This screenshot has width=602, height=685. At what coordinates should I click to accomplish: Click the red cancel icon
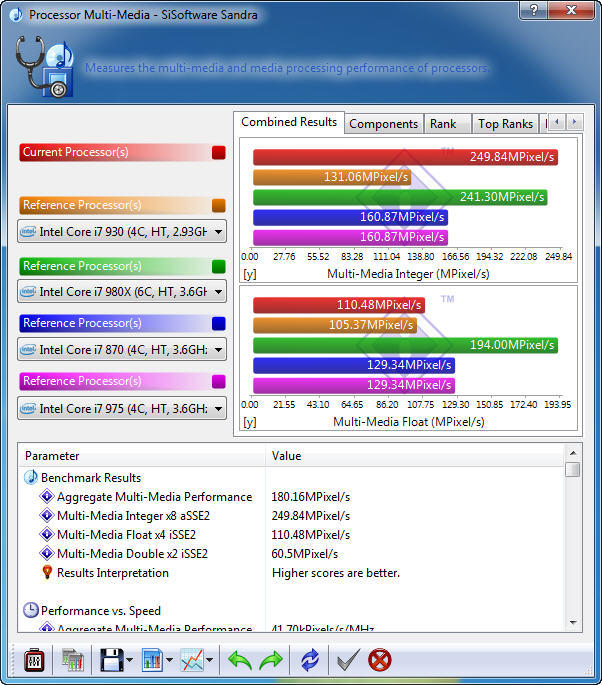pyautogui.click(x=380, y=660)
